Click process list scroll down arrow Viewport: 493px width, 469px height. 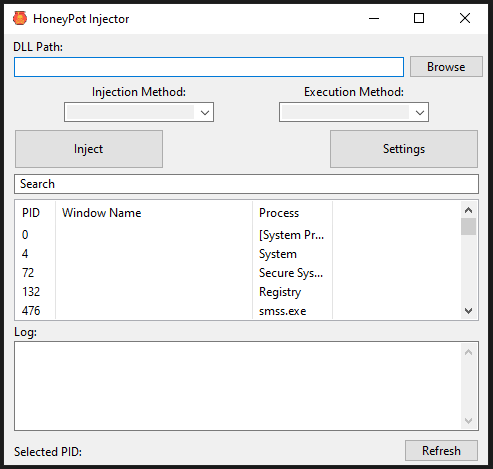tap(468, 311)
